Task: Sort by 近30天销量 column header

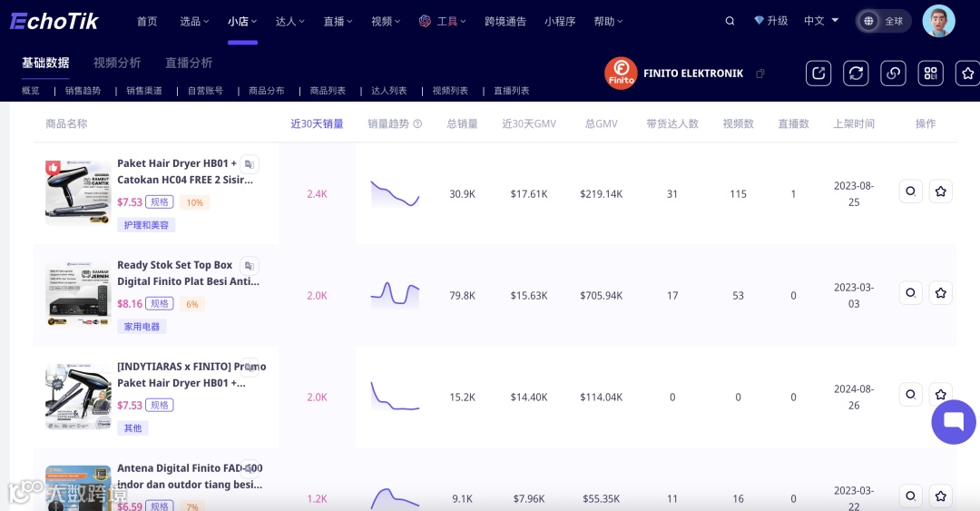Action: click(x=317, y=123)
